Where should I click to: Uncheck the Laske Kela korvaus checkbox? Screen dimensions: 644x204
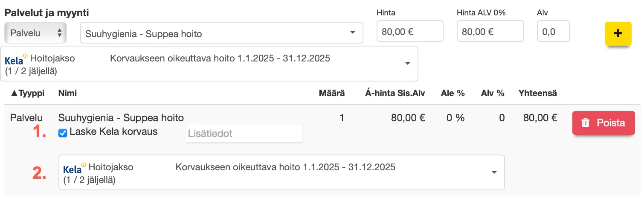coord(63,133)
